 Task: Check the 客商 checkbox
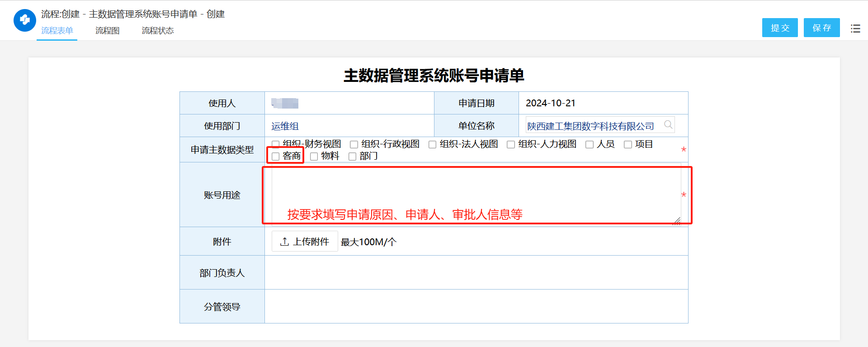click(x=276, y=157)
